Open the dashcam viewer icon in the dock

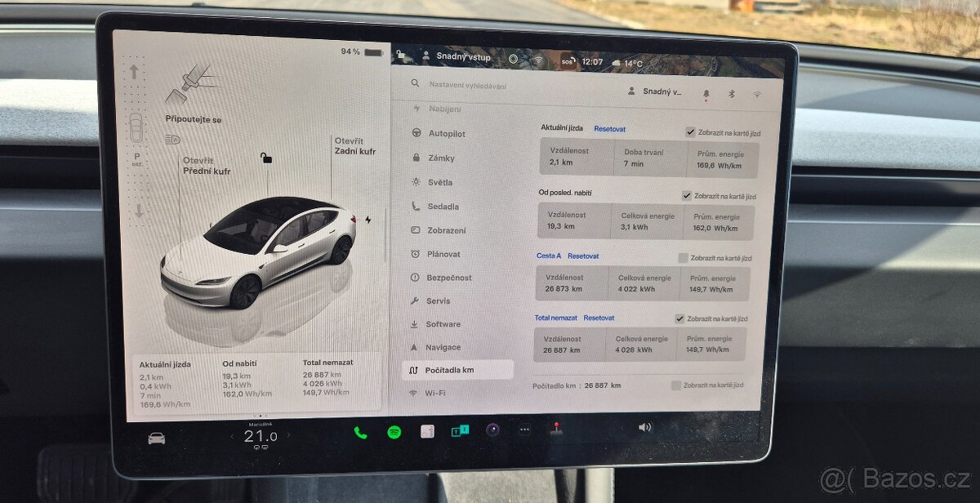494,430
